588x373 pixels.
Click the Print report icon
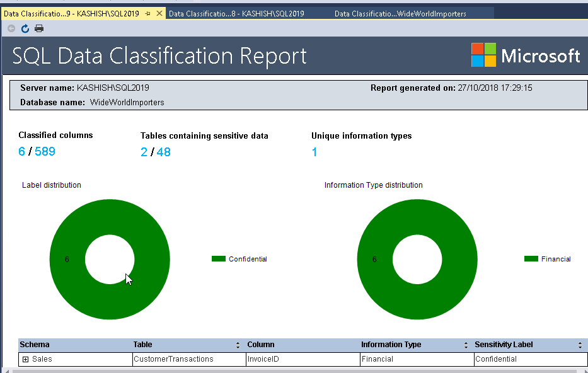(x=39, y=28)
